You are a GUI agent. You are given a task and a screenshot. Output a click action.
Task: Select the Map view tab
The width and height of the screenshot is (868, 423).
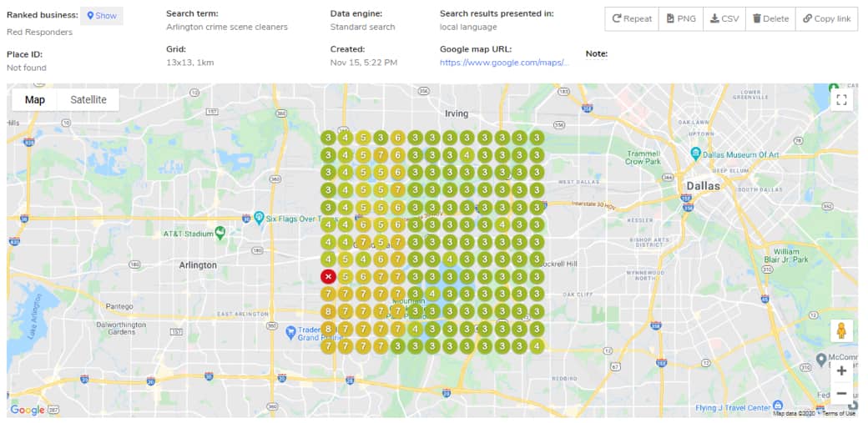coord(35,100)
